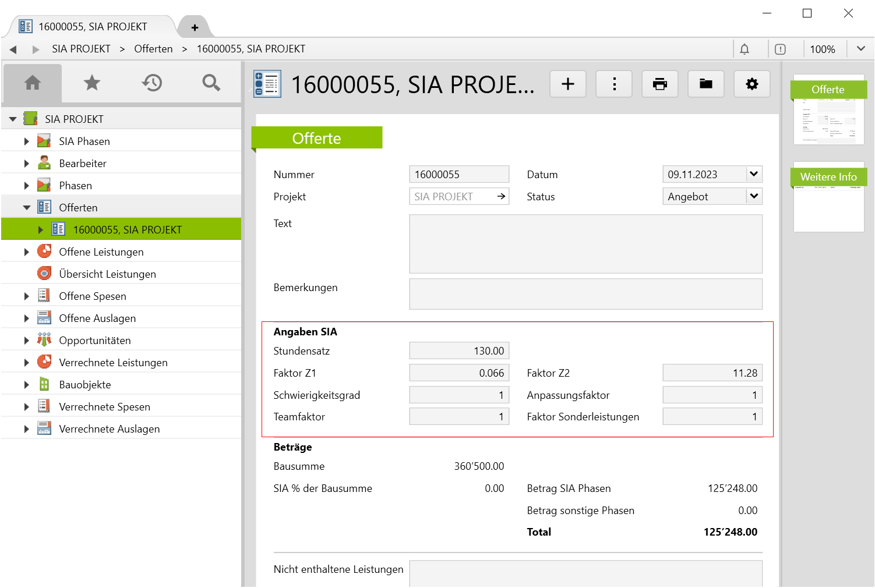
Task: Open settings gear for the offer
Action: click(x=752, y=84)
